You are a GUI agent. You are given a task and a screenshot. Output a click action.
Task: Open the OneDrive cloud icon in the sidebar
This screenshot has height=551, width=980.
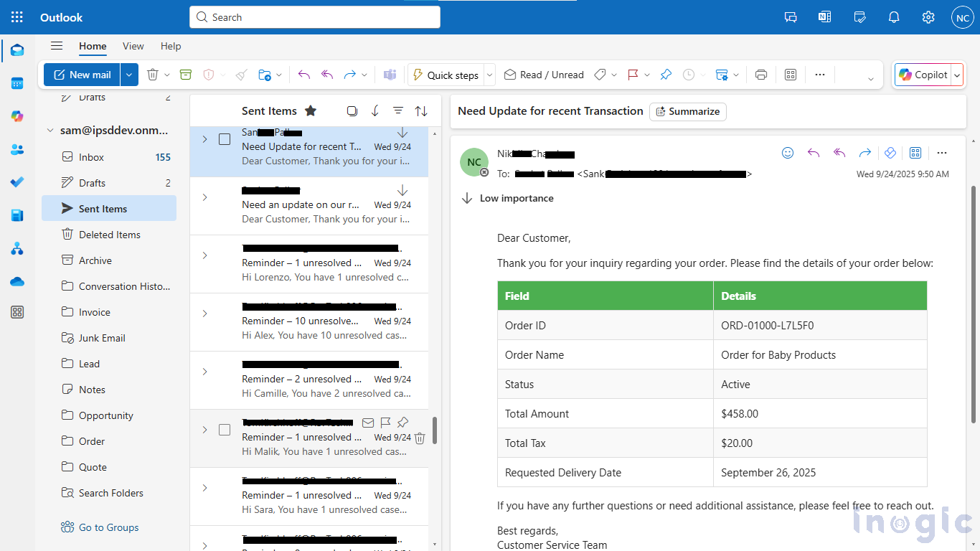17,281
